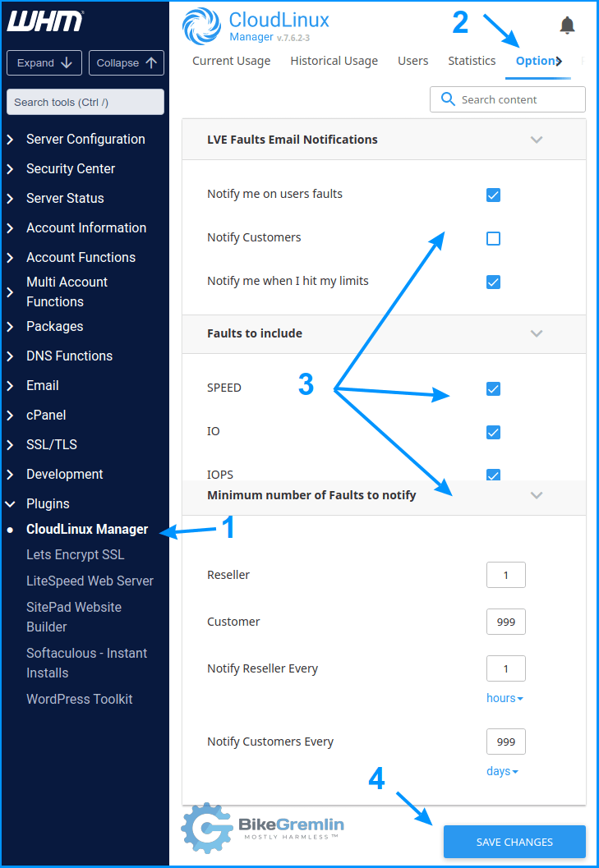Click the CloudLinux swirl logo
The image size is (599, 868).
201,26
